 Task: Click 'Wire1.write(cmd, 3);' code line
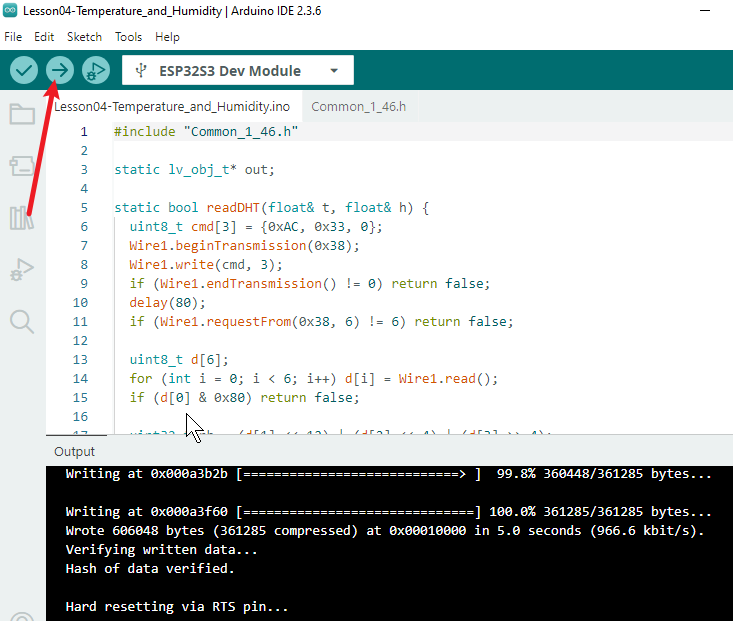pos(206,265)
